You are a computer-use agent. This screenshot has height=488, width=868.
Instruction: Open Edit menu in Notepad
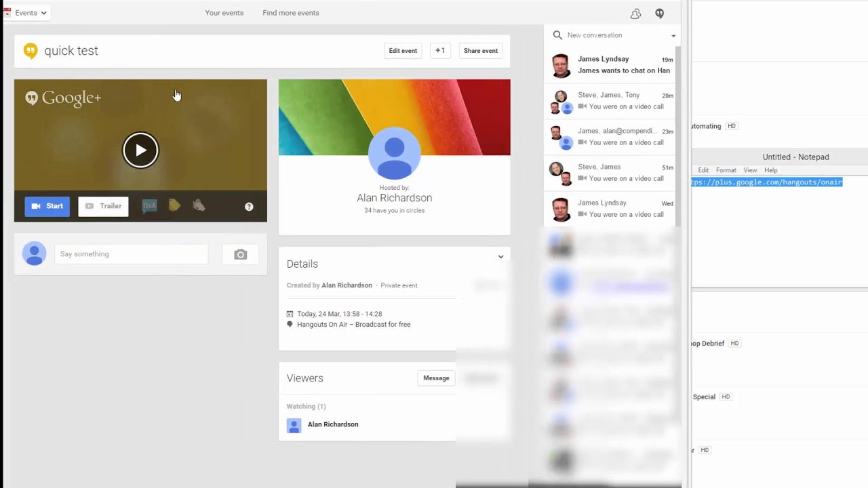point(703,170)
